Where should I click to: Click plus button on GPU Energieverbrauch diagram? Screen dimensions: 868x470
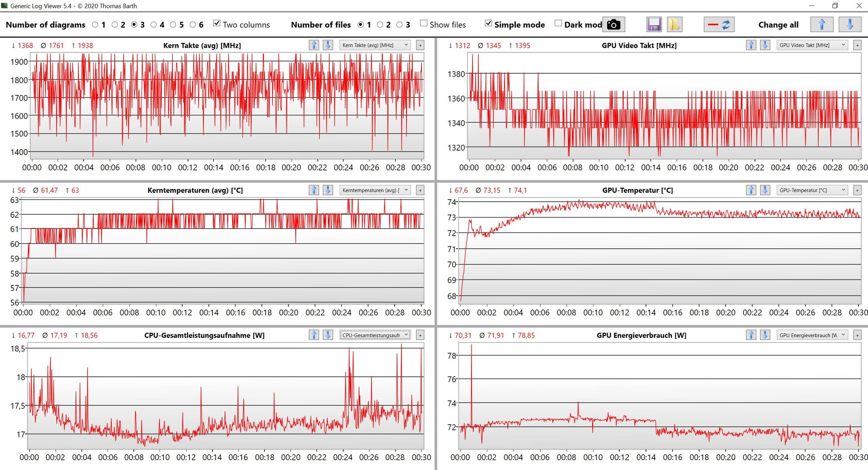click(857, 335)
